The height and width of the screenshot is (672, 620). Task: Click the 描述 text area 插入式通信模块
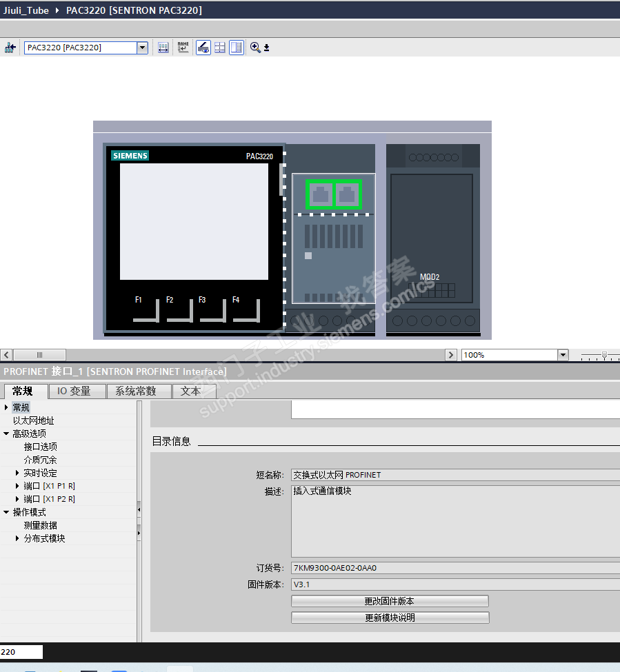(455, 521)
